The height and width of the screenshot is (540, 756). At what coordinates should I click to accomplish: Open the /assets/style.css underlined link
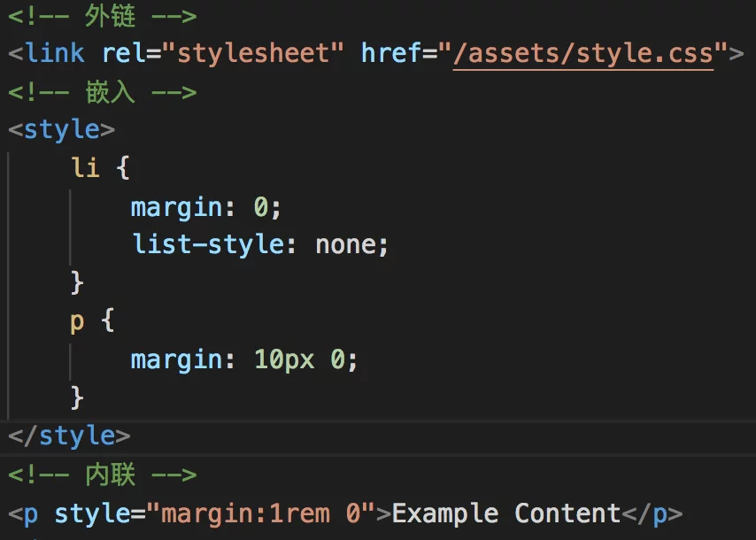[x=583, y=53]
